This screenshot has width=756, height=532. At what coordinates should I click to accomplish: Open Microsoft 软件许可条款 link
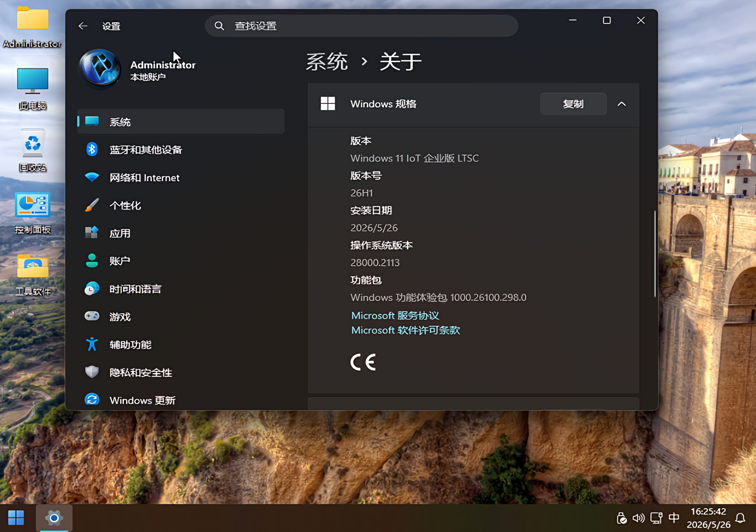click(406, 330)
